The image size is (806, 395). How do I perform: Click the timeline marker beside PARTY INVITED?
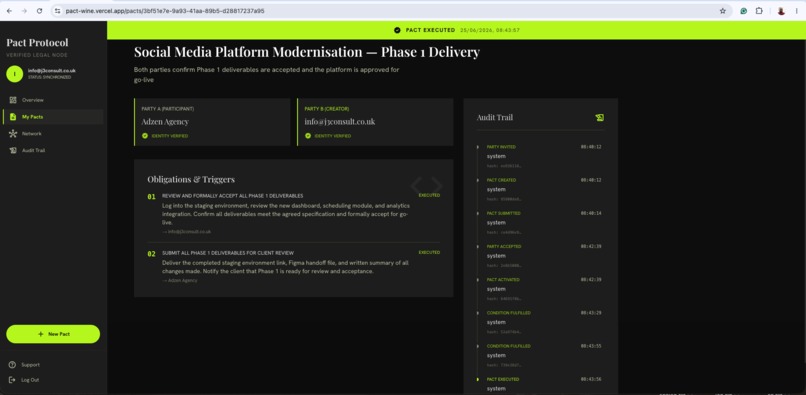(x=478, y=147)
